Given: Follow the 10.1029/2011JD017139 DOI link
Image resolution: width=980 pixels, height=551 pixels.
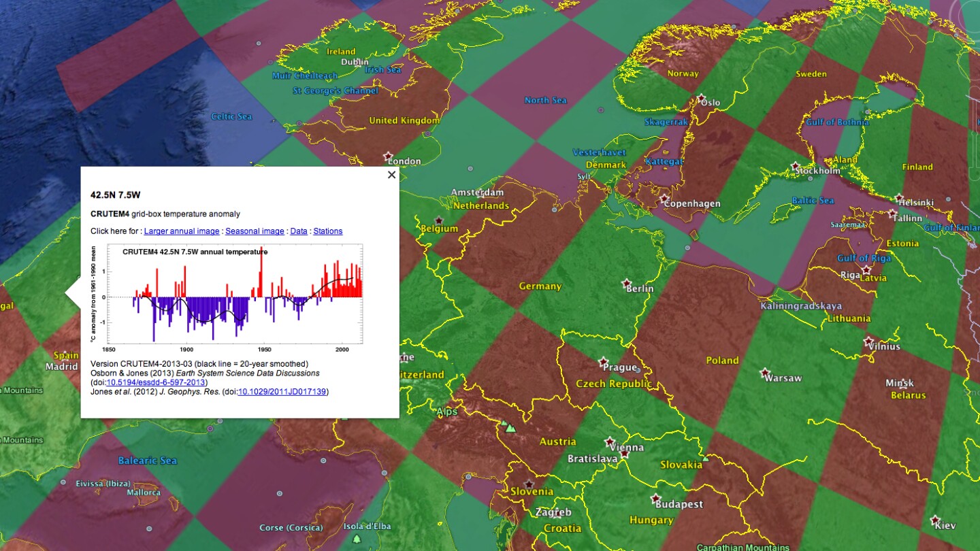Looking at the screenshot, I should pos(282,392).
